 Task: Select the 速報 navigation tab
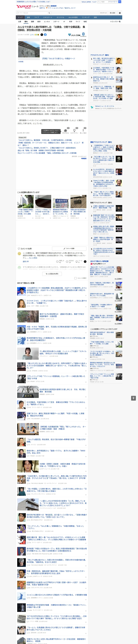pyautogui.click(x=28, y=17)
